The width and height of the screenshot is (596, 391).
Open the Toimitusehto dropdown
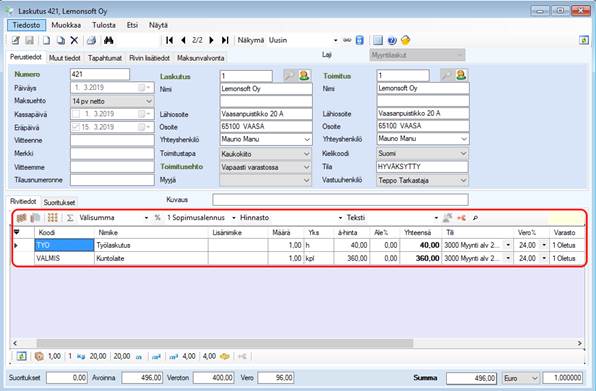[x=307, y=167]
